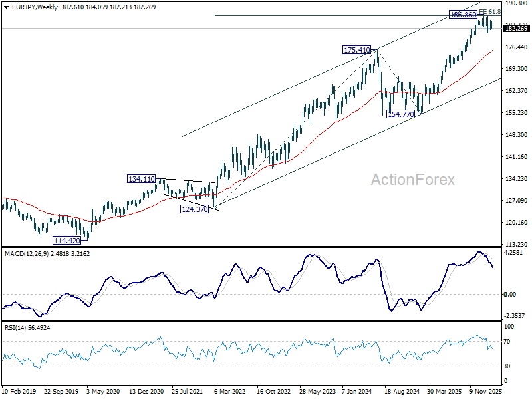The height and width of the screenshot is (399, 532).
Task: Click the 169.300 price axis value
Action: coord(517,69)
